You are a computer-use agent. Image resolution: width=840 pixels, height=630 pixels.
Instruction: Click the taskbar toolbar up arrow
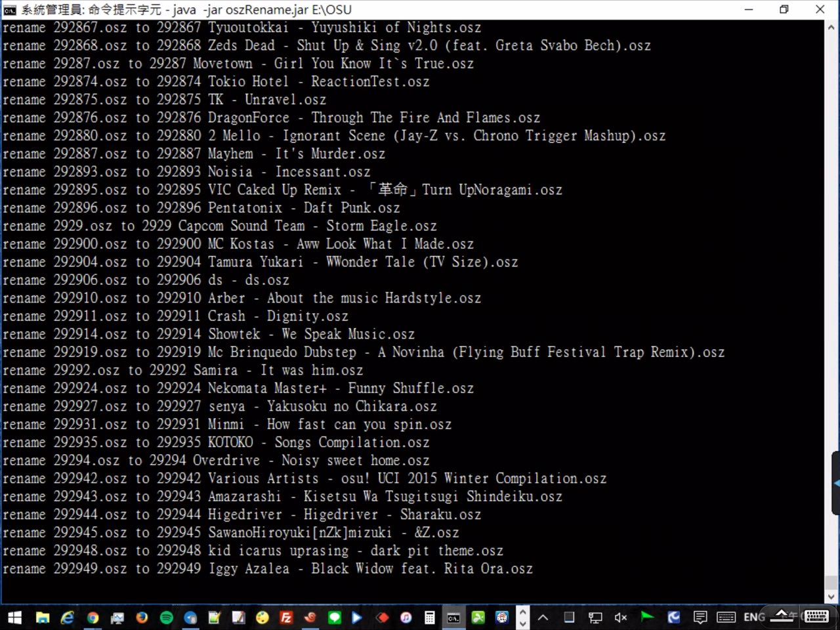point(523,611)
